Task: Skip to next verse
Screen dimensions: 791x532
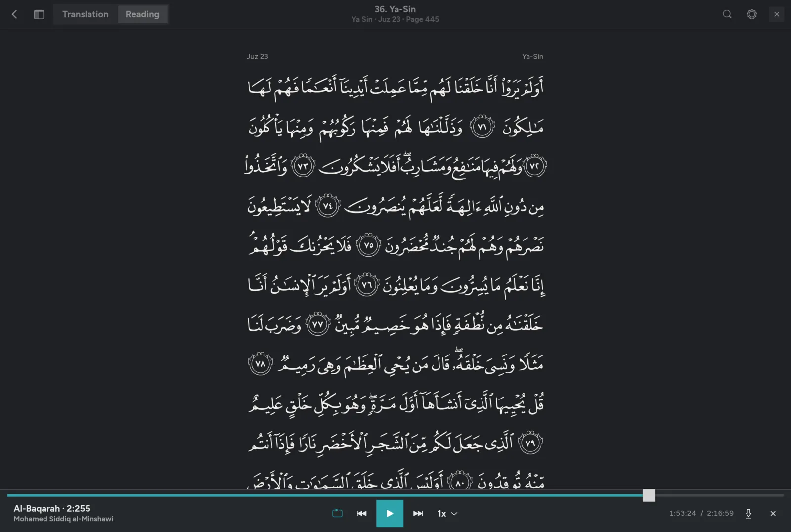Action: pyautogui.click(x=418, y=513)
